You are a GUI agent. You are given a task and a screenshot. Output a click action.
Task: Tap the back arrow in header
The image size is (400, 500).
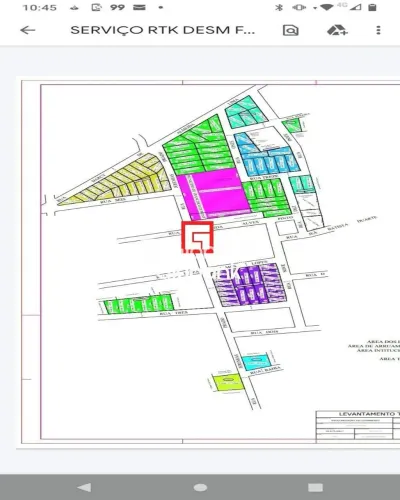coord(27,30)
